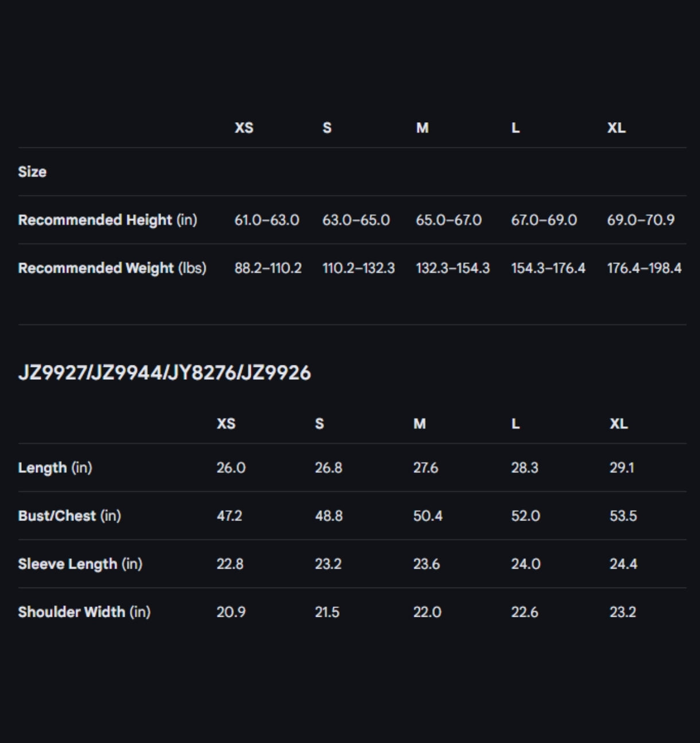The width and height of the screenshot is (700, 743).
Task: Select the Recommended Weight row label
Action: [112, 269]
